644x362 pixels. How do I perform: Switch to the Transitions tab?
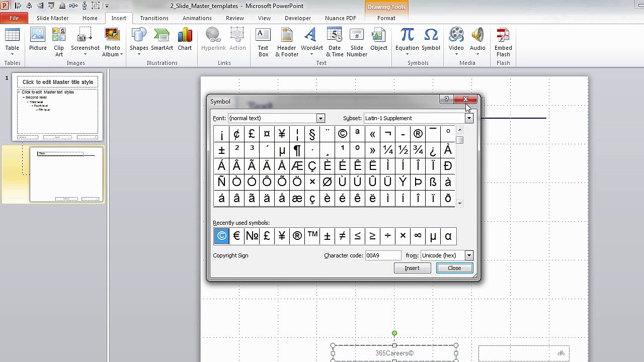(x=154, y=18)
